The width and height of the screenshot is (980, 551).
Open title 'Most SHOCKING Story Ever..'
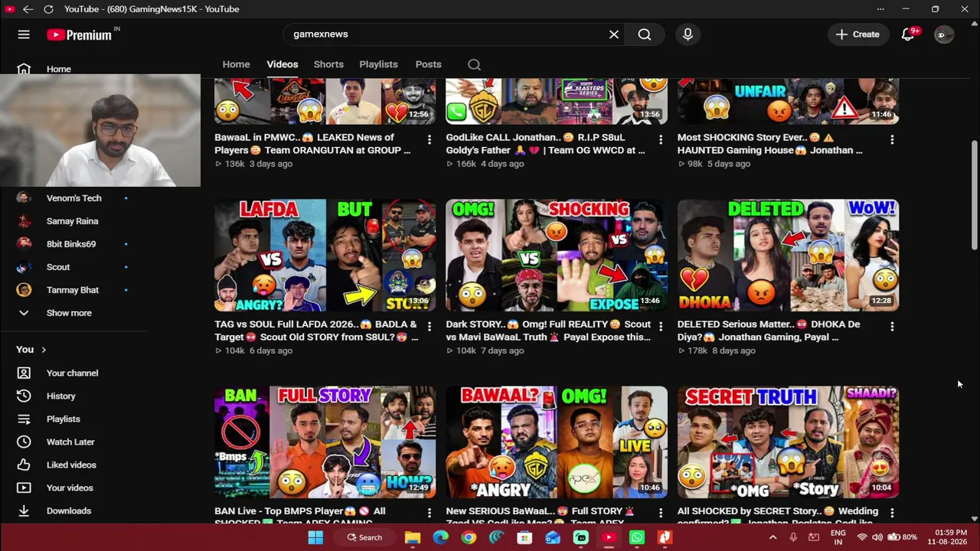coord(769,144)
